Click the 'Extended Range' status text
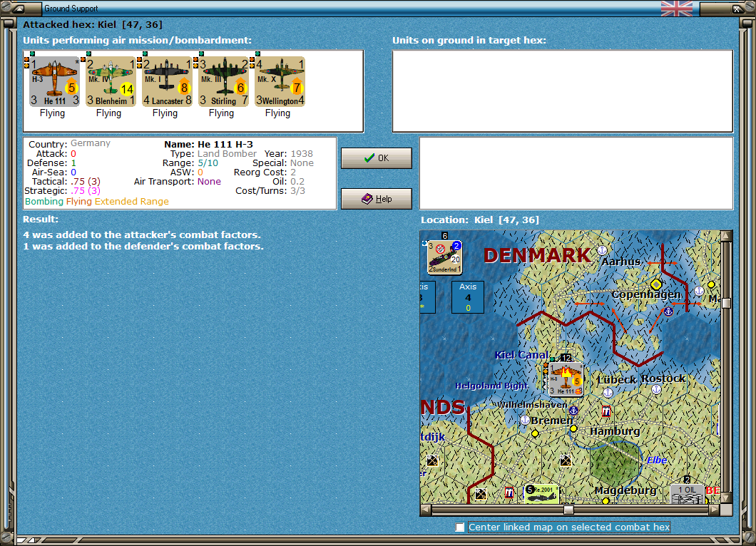This screenshot has height=546, width=756. point(132,202)
